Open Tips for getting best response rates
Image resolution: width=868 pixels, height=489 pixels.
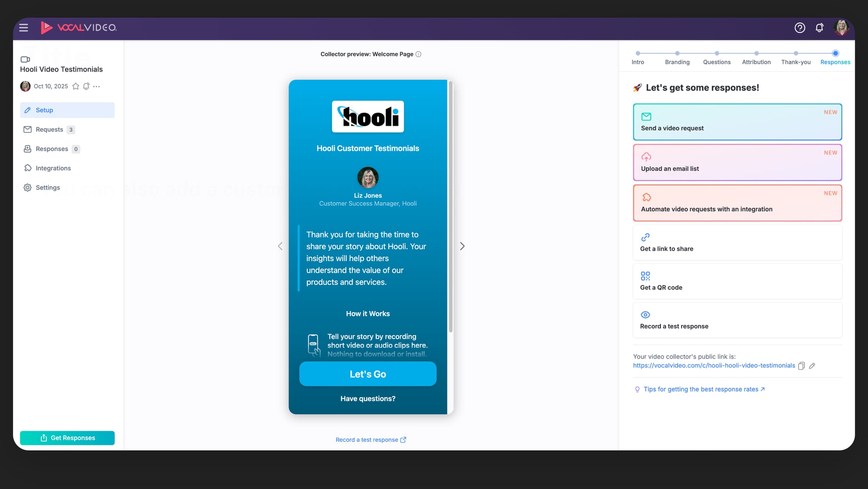pos(700,389)
